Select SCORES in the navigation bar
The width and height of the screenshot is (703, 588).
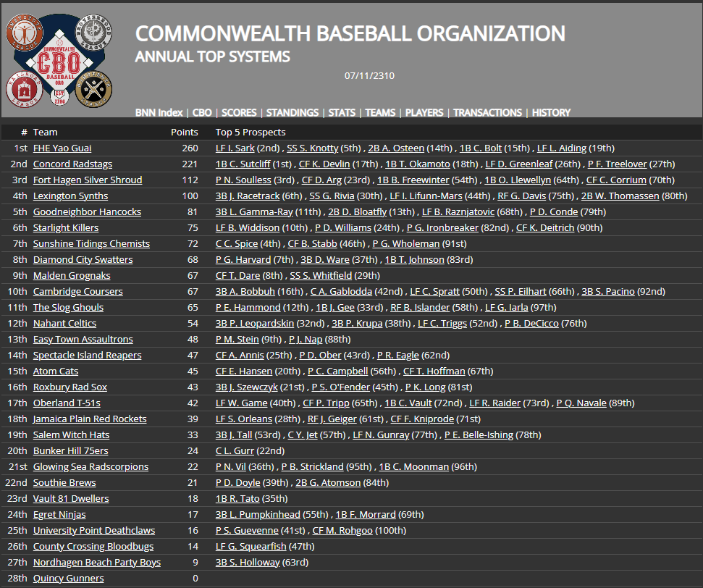[239, 112]
